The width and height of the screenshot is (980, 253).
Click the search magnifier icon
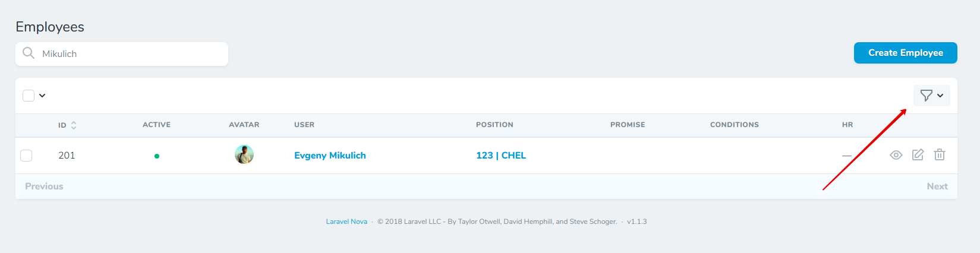[x=29, y=53]
